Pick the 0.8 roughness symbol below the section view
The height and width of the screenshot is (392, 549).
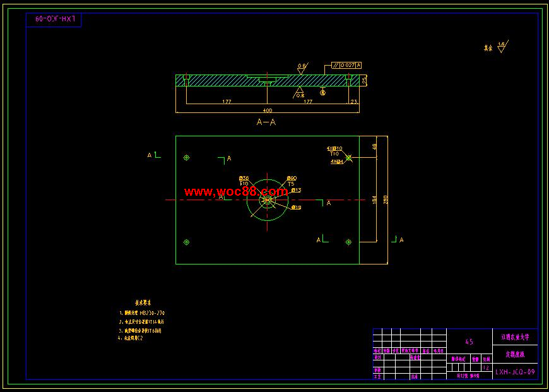(x=298, y=93)
